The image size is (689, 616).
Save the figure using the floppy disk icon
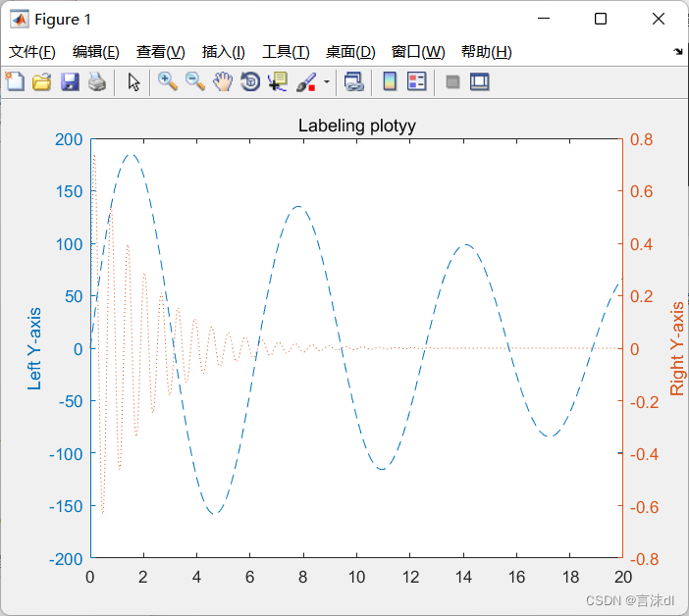69,82
